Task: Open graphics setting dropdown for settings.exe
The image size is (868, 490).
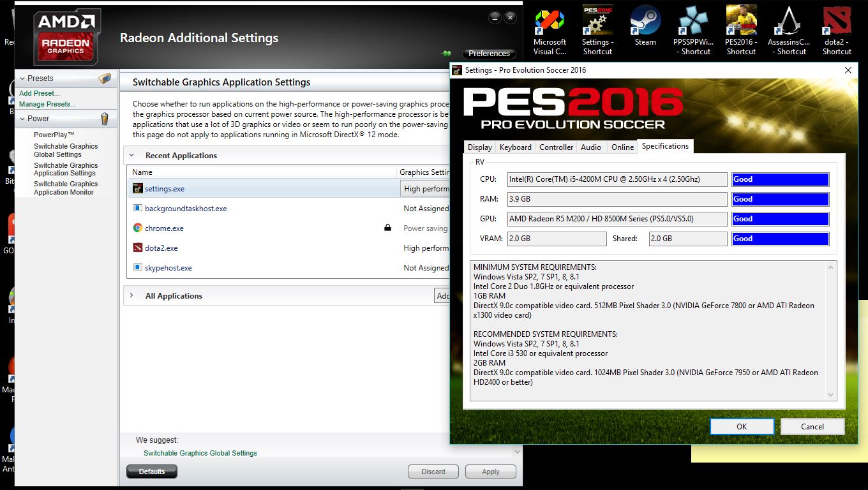Action: click(426, 189)
